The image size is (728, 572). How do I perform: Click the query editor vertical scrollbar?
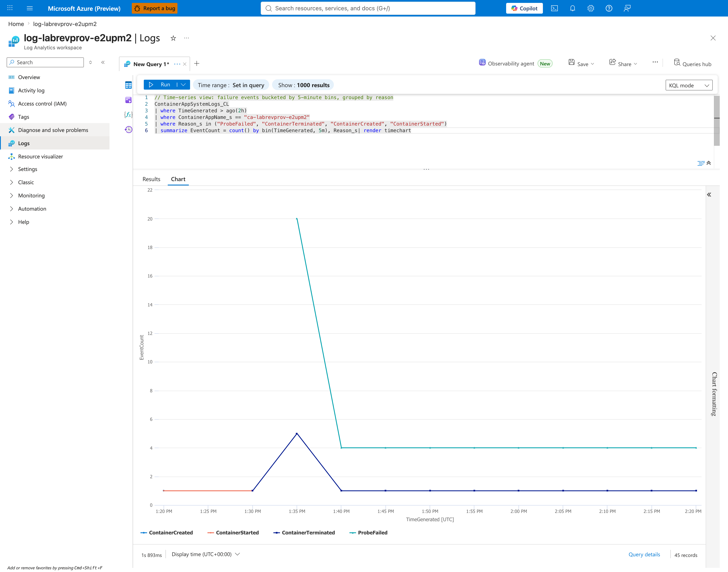pyautogui.click(x=717, y=121)
